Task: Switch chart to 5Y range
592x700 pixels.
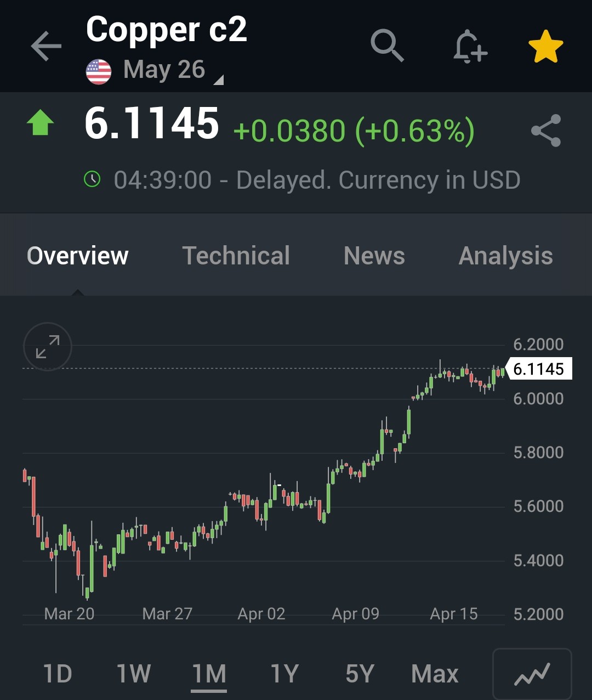Action: click(360, 674)
